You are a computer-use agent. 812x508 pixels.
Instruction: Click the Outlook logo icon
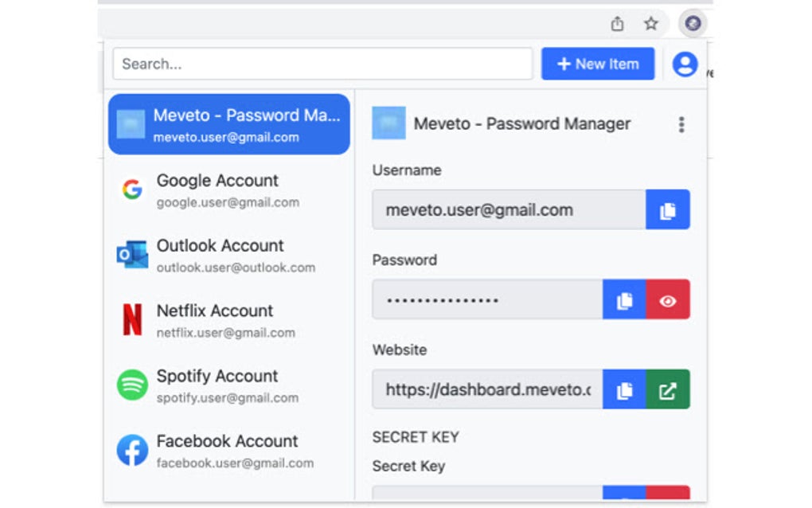[132, 254]
